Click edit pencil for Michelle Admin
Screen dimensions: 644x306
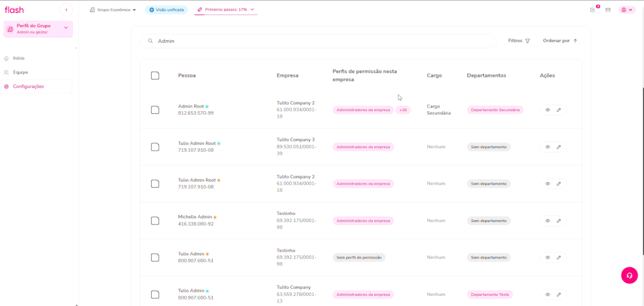(x=559, y=221)
